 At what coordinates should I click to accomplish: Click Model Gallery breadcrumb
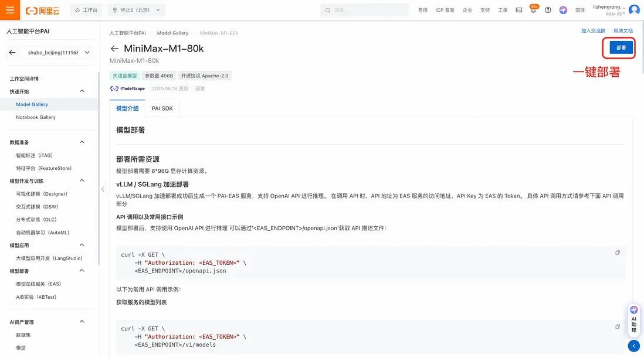click(172, 33)
